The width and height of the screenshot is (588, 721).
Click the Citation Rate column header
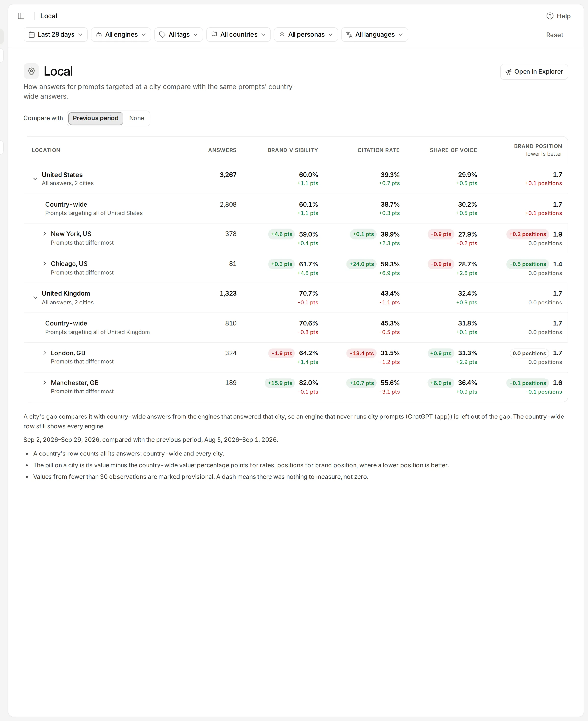point(378,150)
